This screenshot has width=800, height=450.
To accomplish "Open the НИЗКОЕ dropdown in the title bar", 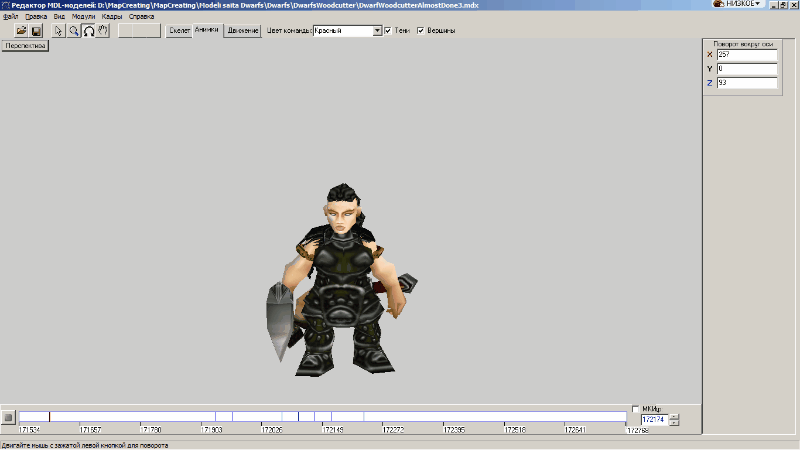I will click(x=737, y=4).
